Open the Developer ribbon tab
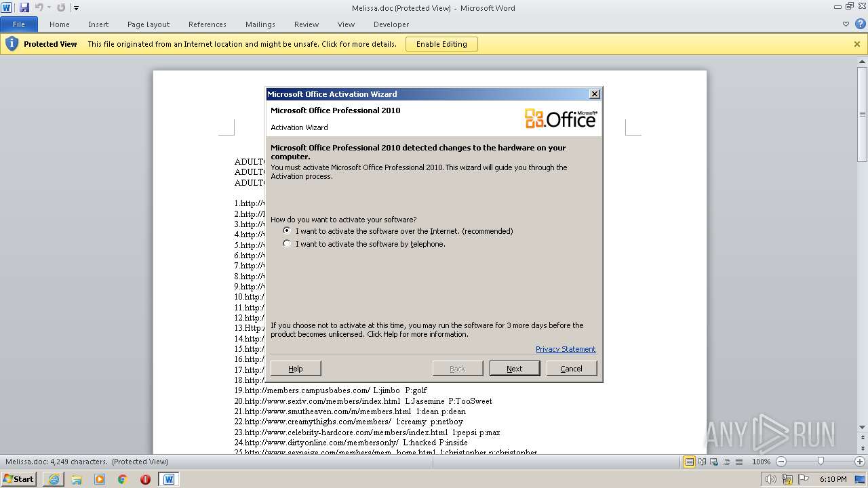 (x=391, y=24)
